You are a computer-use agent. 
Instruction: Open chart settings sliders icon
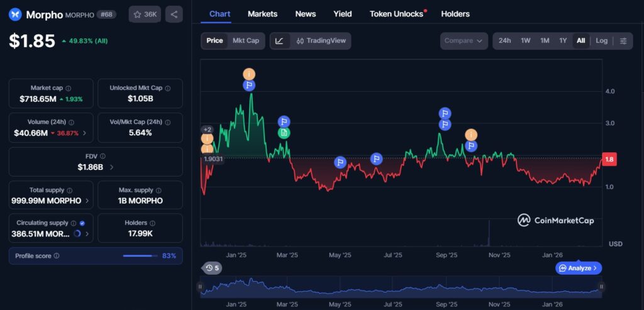(623, 41)
